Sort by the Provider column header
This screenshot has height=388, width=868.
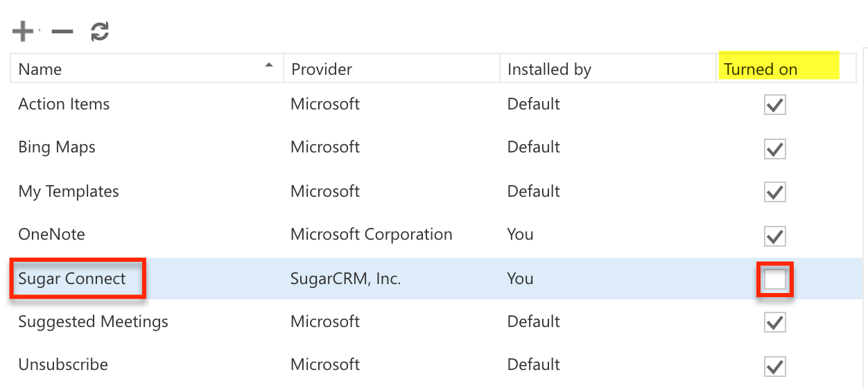(322, 69)
